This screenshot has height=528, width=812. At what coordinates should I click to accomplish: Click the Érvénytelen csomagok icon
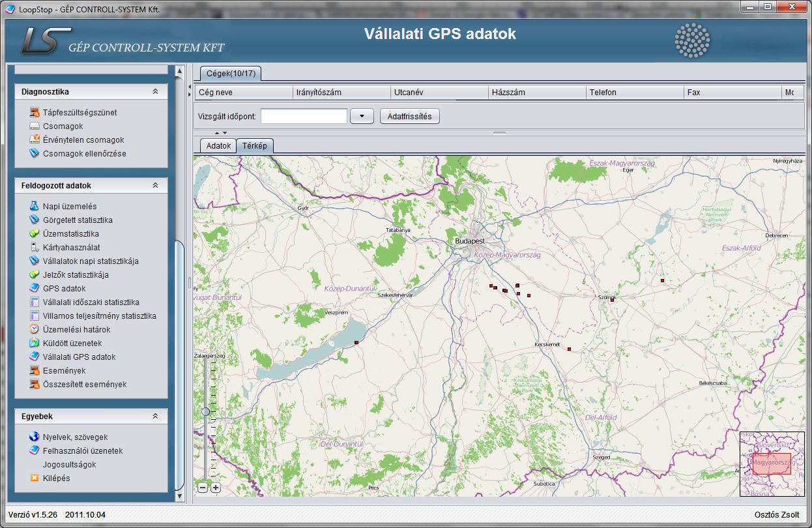point(35,139)
